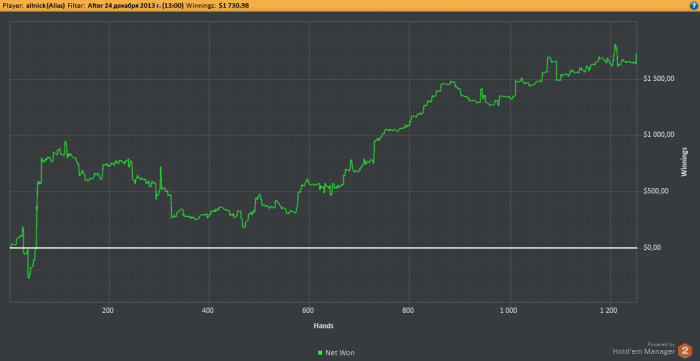Click the Hands axis title

coord(324,326)
